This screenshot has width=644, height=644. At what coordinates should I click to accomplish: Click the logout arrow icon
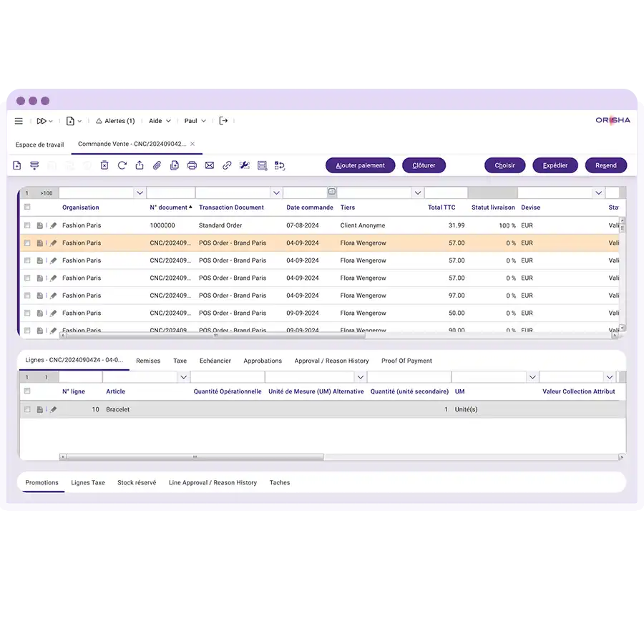[223, 121]
